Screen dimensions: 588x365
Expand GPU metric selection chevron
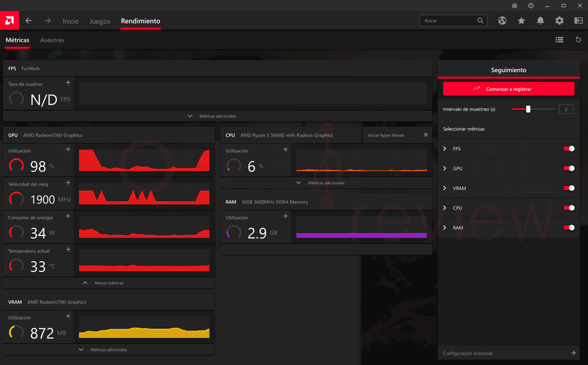445,168
